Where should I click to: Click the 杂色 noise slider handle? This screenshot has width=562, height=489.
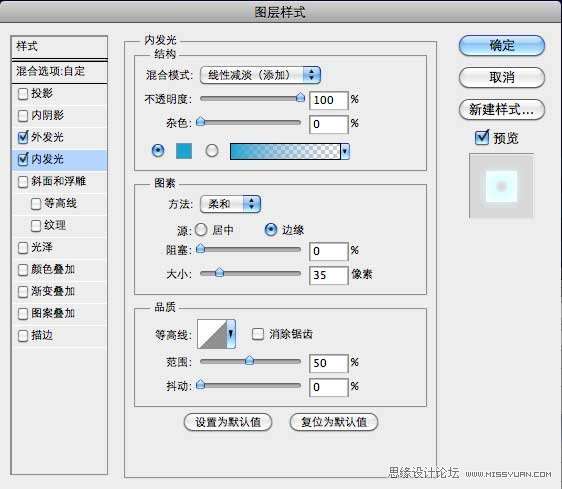tap(201, 122)
